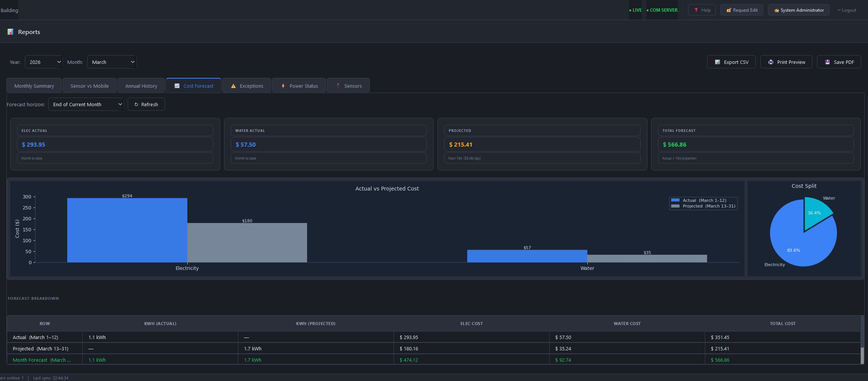
Task: Click the Exceptions warning triangle icon
Action: tap(233, 86)
